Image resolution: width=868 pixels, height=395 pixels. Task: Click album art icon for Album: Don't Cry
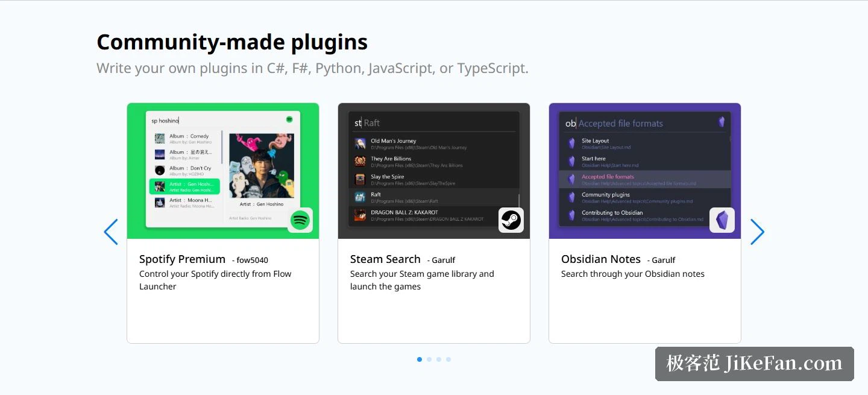(160, 171)
